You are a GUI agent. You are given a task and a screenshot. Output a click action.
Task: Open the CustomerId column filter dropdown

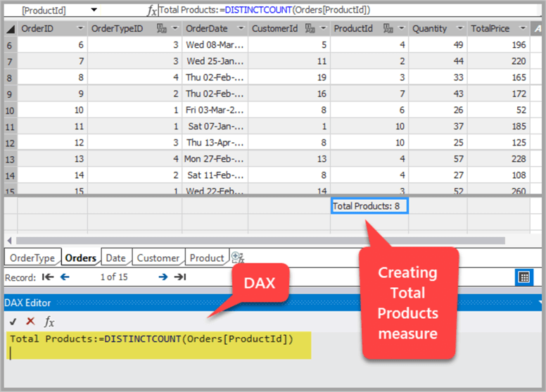323,28
